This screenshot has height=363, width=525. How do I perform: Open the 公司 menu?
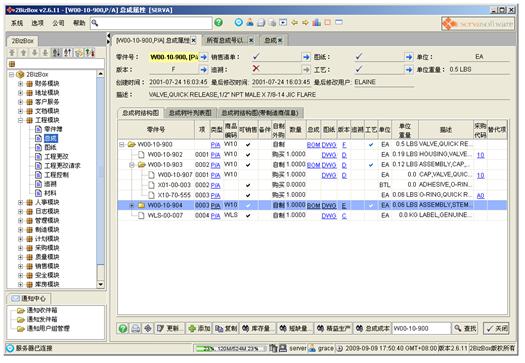(x=58, y=23)
